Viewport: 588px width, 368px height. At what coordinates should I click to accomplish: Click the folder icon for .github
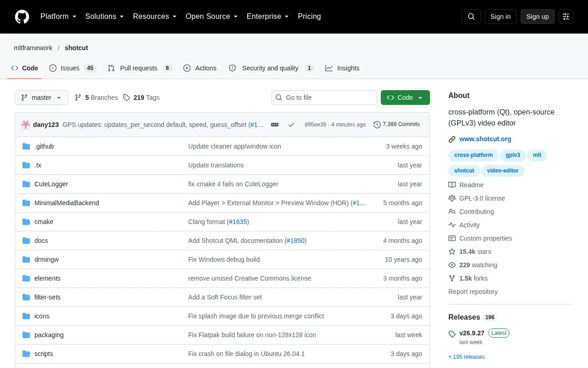pyautogui.click(x=26, y=146)
